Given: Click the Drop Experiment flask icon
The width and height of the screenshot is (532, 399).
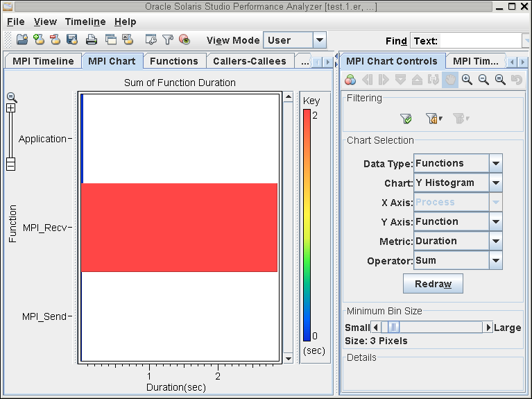Looking at the screenshot, I should pyautogui.click(x=55, y=40).
